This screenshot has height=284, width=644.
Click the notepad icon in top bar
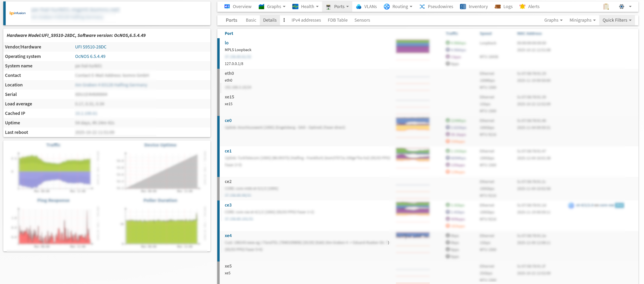606,7
